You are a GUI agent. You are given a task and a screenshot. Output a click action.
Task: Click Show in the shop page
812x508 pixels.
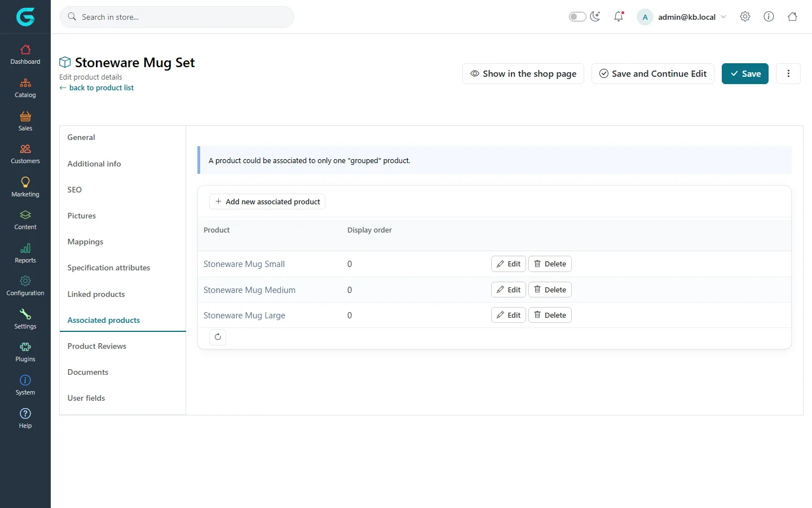[x=523, y=73]
